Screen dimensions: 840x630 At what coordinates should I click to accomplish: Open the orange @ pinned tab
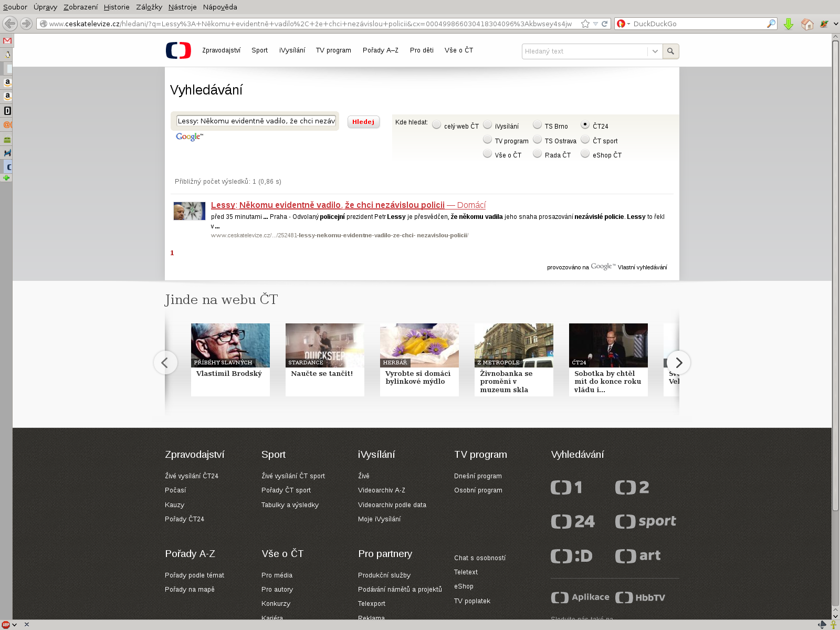coord(7,125)
